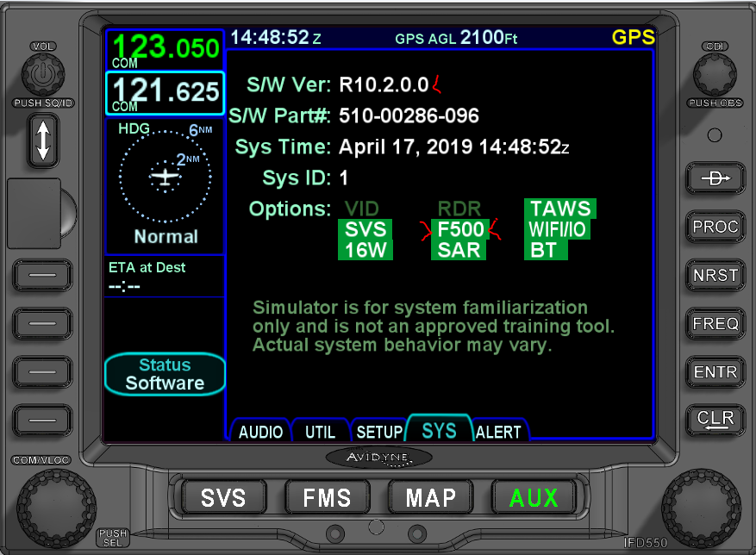The height and width of the screenshot is (555, 756).
Task: Click the CDI PUSH OBS knob
Action: coord(715,75)
